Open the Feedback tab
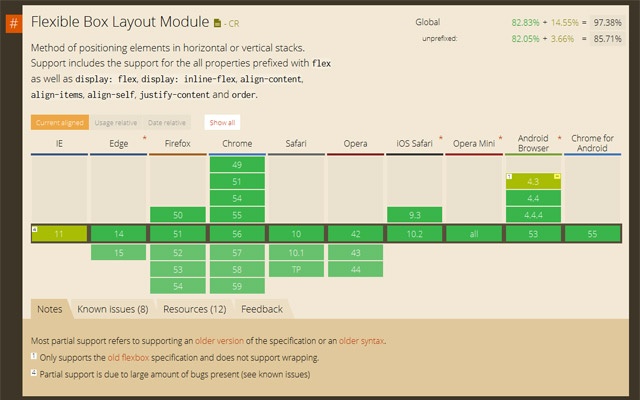 (262, 309)
